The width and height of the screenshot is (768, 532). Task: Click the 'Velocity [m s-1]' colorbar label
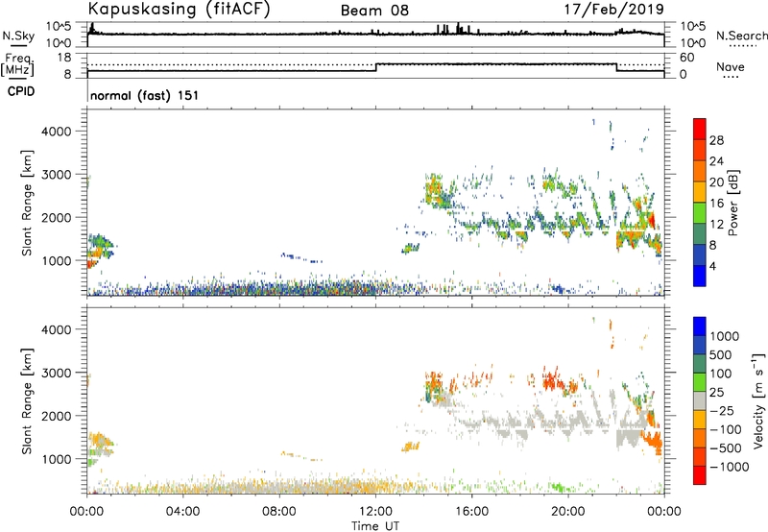(x=758, y=400)
